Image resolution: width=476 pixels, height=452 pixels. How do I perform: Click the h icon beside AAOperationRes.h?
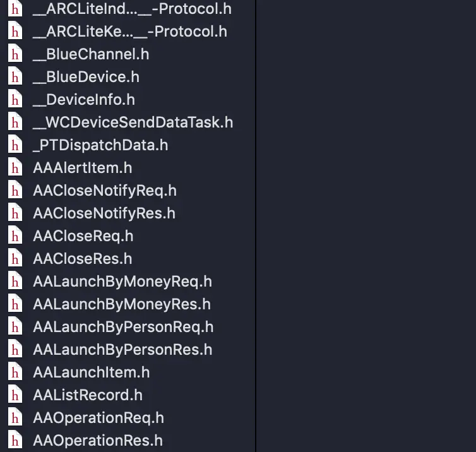point(15,441)
